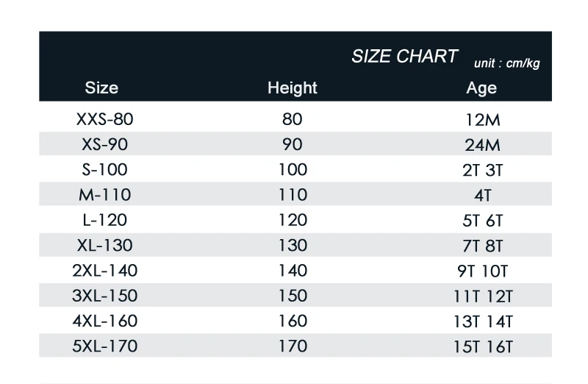This screenshot has height=384, width=588.
Task: Click the 5XL-170 size cell
Action: pyautogui.click(x=105, y=346)
